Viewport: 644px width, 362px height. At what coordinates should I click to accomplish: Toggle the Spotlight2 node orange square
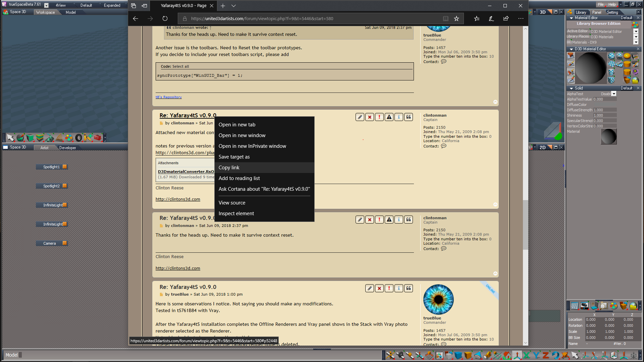(65, 186)
